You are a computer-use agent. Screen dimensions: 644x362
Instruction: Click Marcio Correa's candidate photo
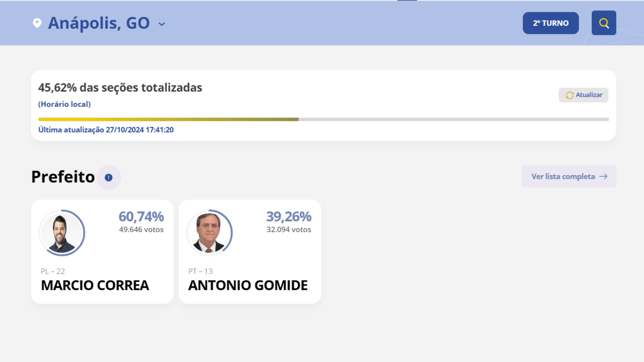pos(62,233)
